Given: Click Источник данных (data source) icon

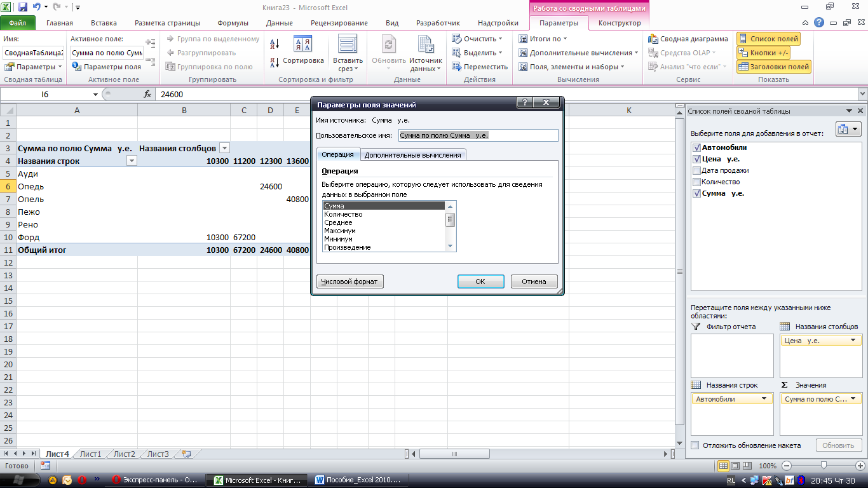Looking at the screenshot, I should (x=425, y=53).
